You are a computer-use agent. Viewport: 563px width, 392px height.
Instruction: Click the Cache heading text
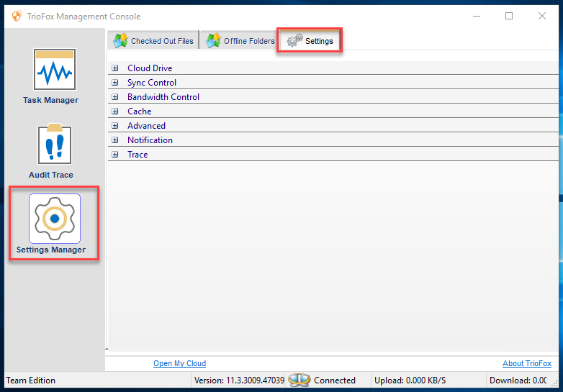[x=140, y=111]
